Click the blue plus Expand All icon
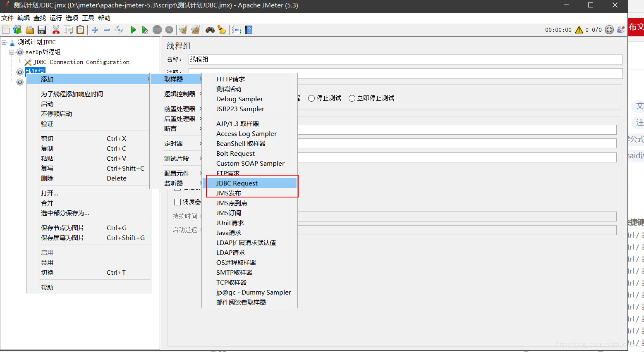644x352 pixels. tap(95, 30)
